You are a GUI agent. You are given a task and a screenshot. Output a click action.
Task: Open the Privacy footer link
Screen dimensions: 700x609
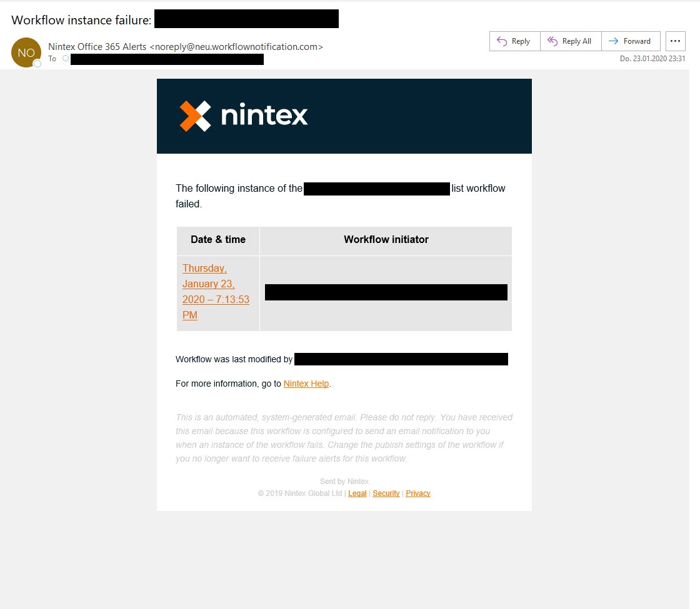[x=418, y=493]
